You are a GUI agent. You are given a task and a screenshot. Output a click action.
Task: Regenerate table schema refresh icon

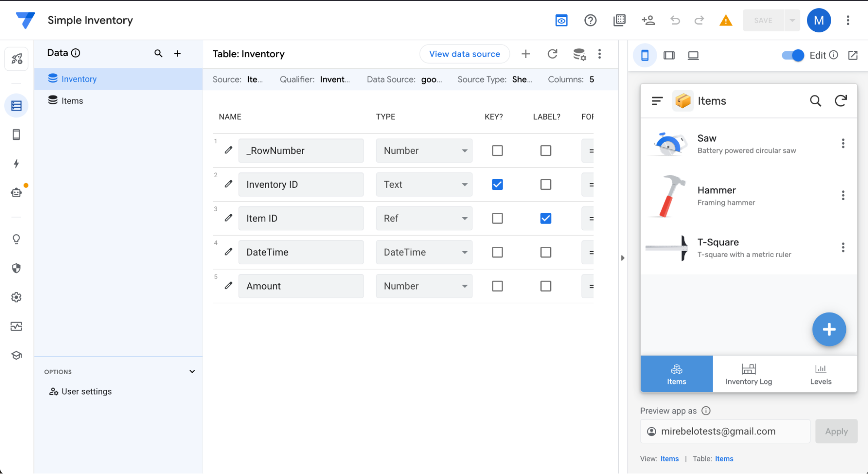[552, 54]
